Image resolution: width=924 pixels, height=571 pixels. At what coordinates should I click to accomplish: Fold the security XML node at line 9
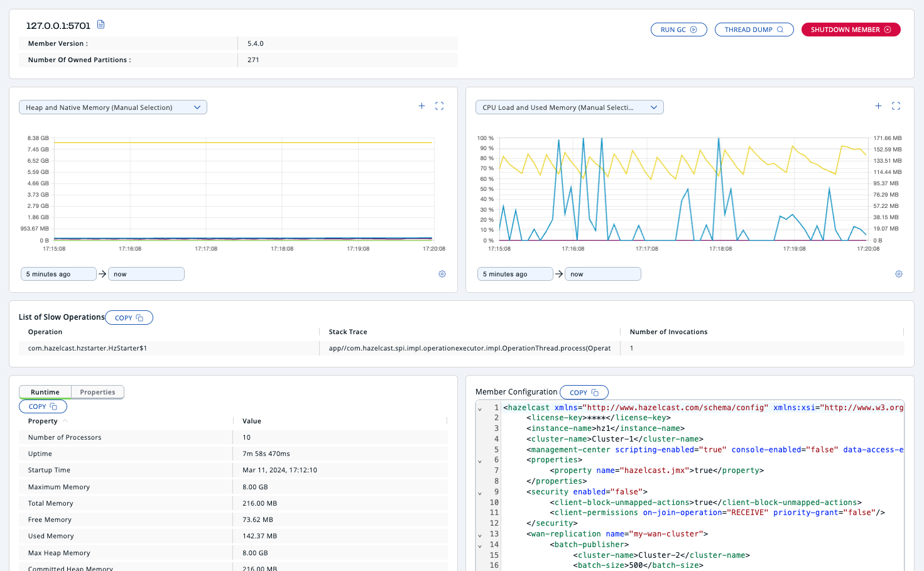click(480, 493)
